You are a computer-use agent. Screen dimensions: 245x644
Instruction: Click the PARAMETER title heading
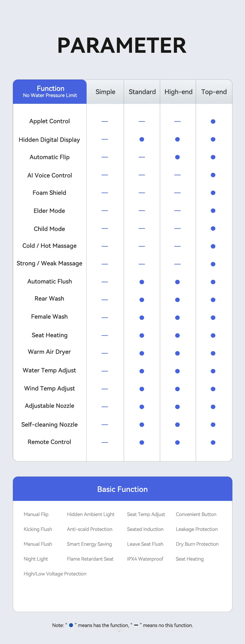(x=122, y=45)
